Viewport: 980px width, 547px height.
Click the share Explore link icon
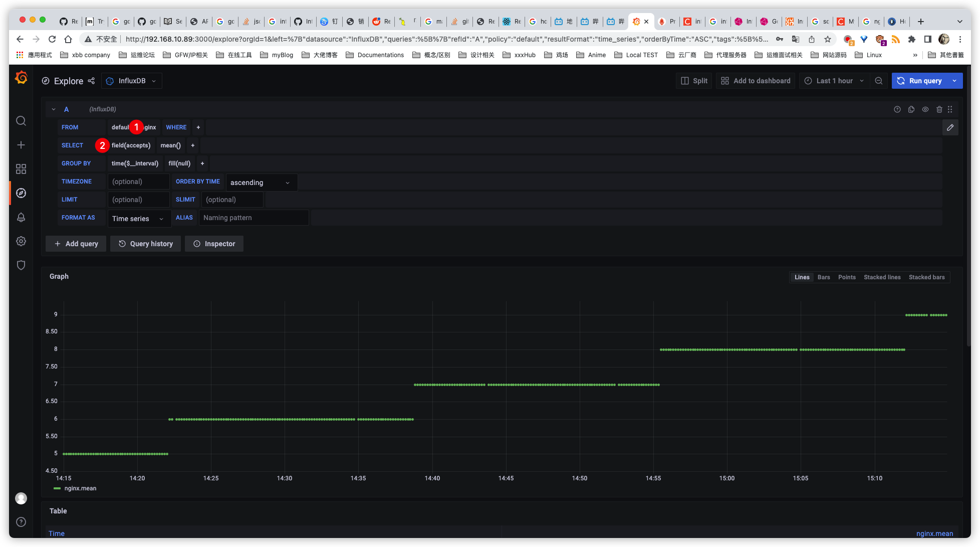[x=91, y=81]
